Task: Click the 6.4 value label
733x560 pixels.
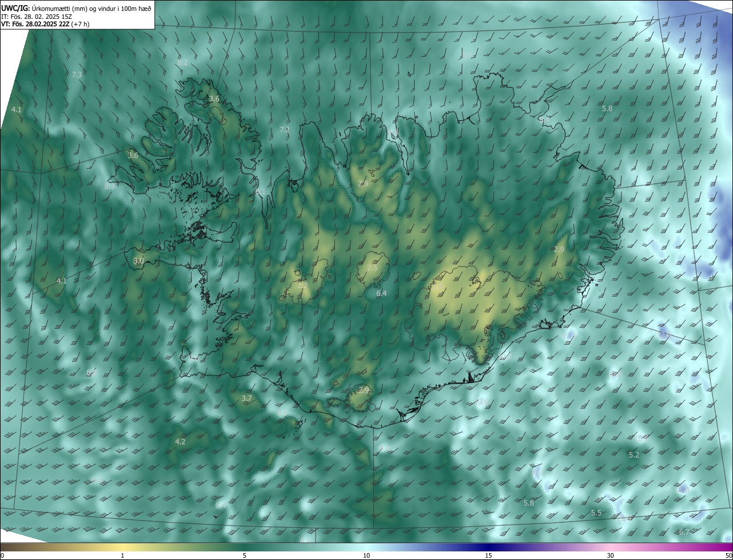Action: click(381, 294)
